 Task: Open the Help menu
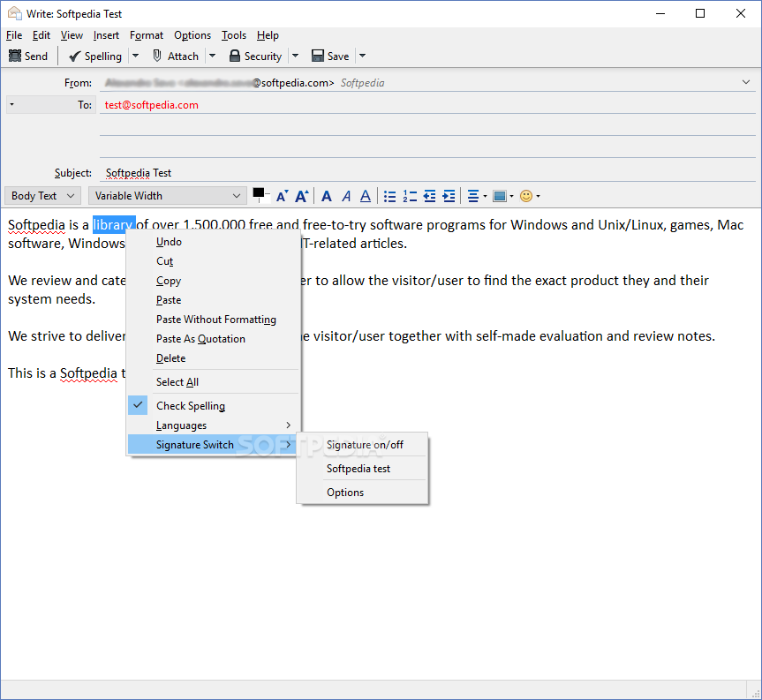pyautogui.click(x=268, y=35)
